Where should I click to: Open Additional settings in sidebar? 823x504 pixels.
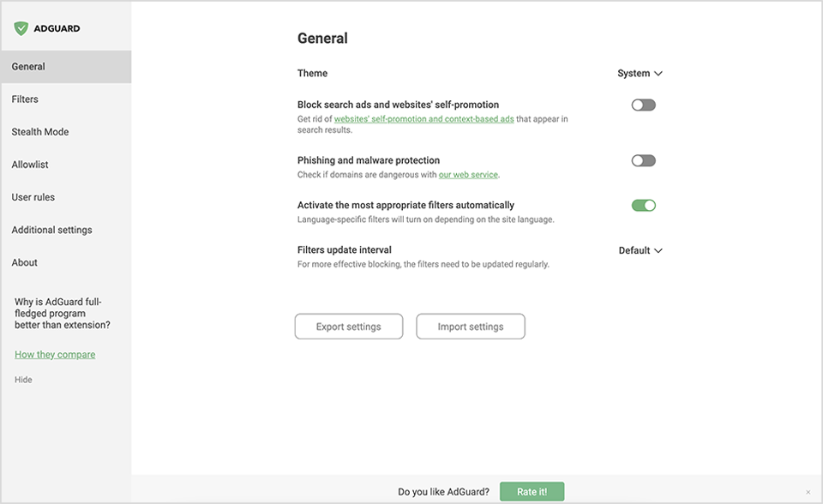coord(51,230)
